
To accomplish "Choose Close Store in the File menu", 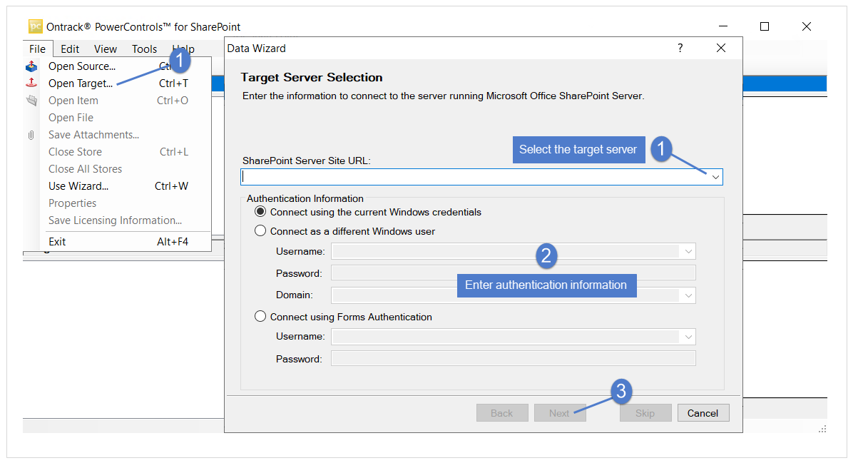I will click(118, 152).
